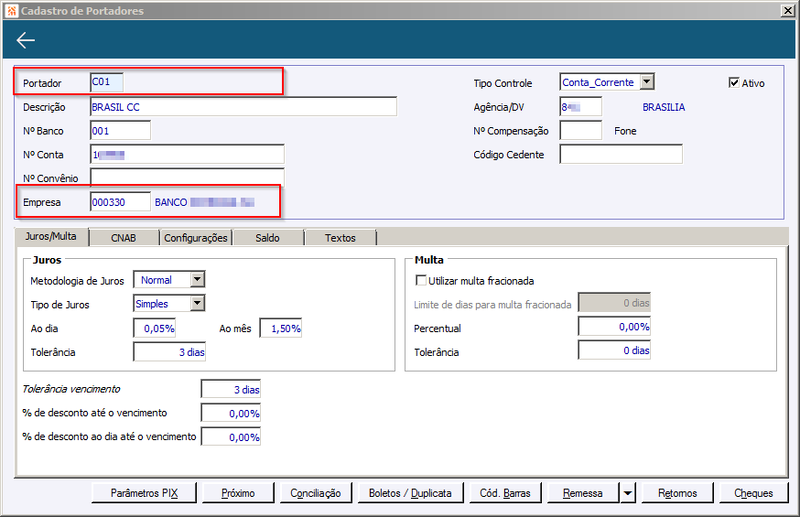Edit % de desconto até o vencimento field
This screenshot has width=800, height=517.
(231, 413)
